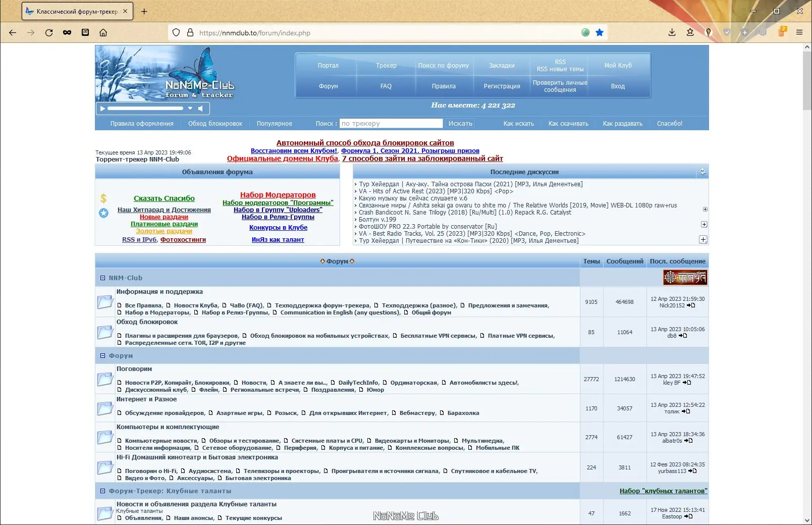Start playback in the site audio player
This screenshot has height=525, width=812.
tap(102, 108)
